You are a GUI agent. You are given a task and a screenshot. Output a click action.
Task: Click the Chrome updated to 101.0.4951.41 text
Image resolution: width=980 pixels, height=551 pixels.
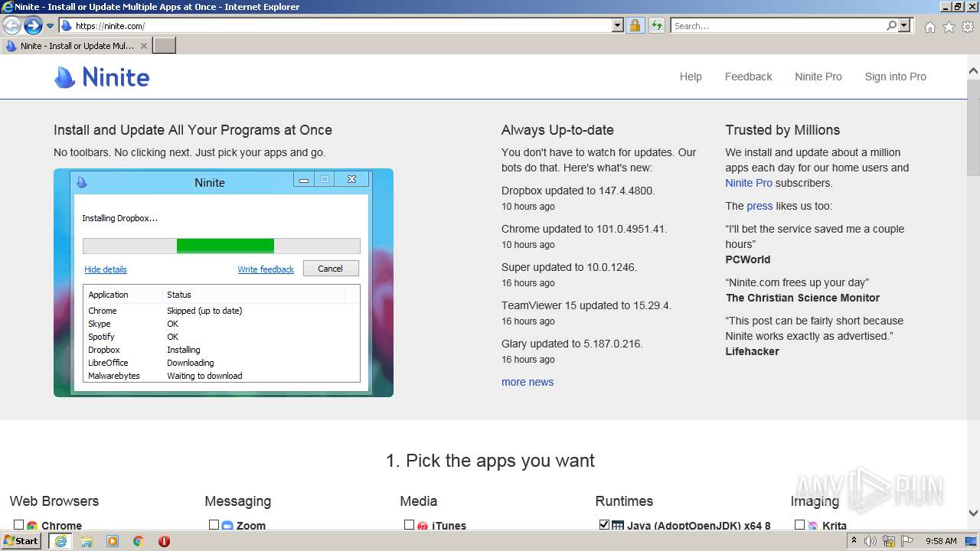(585, 229)
